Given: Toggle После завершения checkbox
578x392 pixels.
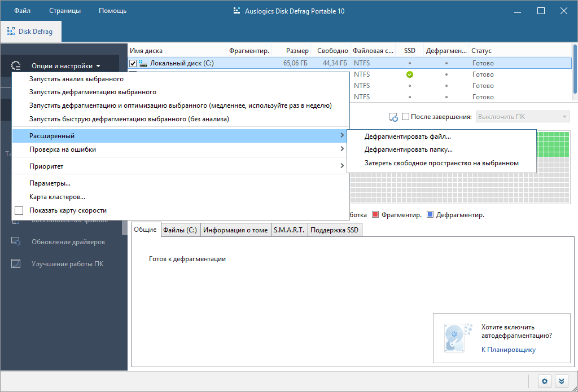Looking at the screenshot, I should 405,117.
